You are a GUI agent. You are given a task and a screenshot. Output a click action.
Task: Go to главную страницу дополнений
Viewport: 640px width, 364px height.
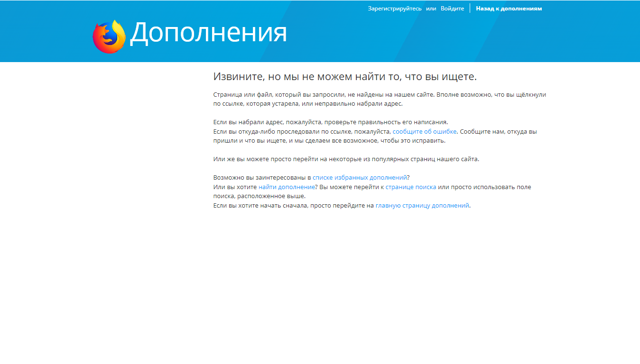[422, 206]
